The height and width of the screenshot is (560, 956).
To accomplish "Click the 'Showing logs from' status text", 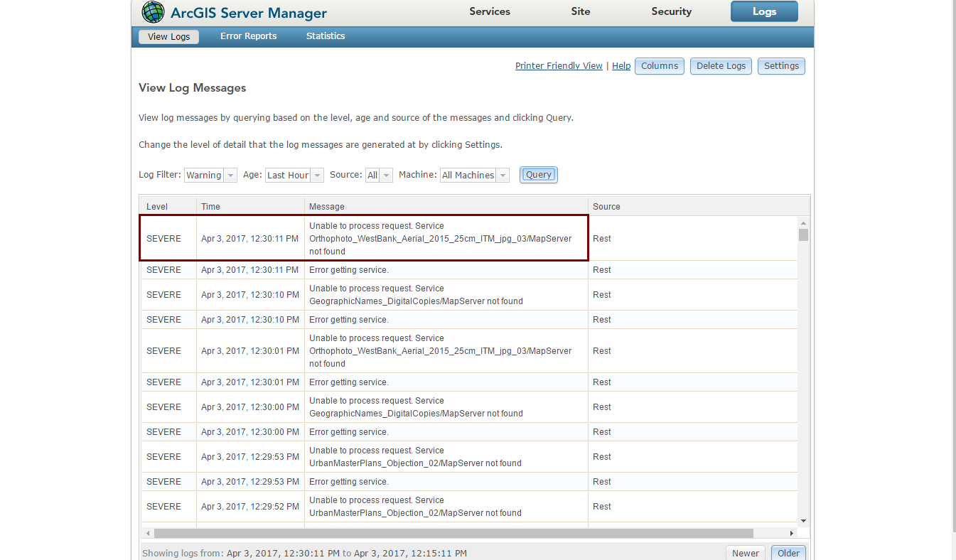I will (305, 553).
